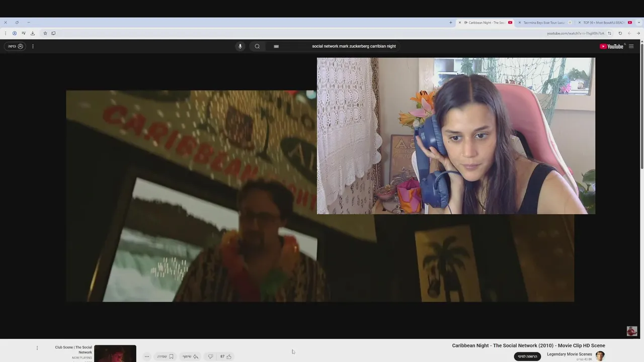Dislike the video with thumbs down

click(x=210, y=356)
